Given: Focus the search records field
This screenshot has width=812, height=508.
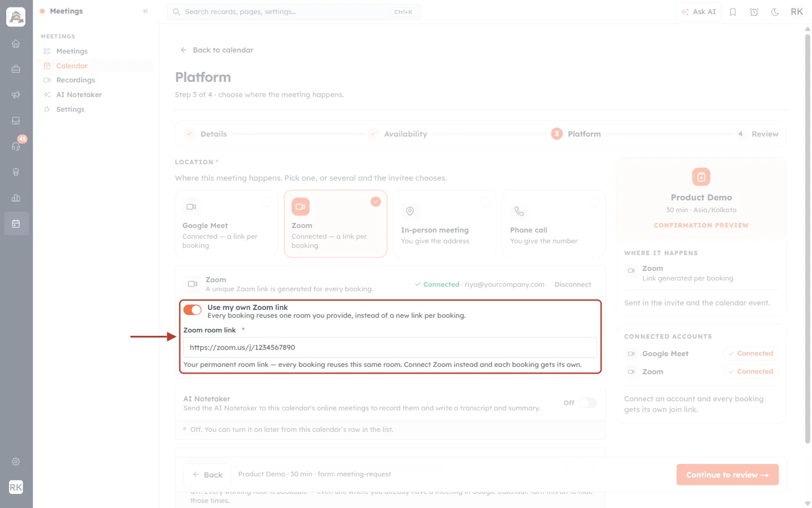Looking at the screenshot, I should click(x=294, y=12).
